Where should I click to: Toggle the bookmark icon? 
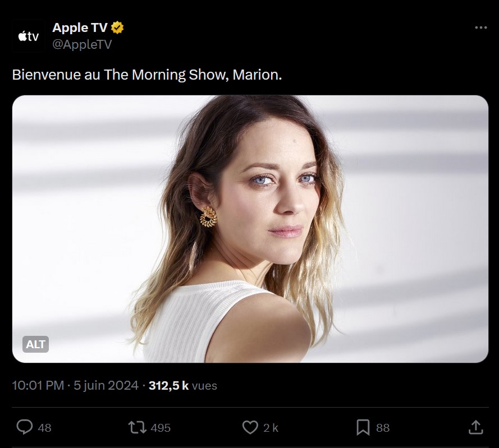(363, 428)
